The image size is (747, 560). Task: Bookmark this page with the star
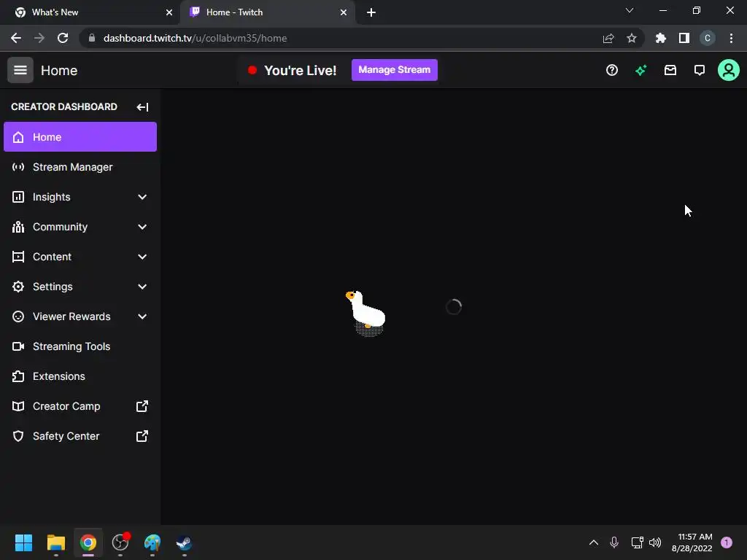pos(632,38)
